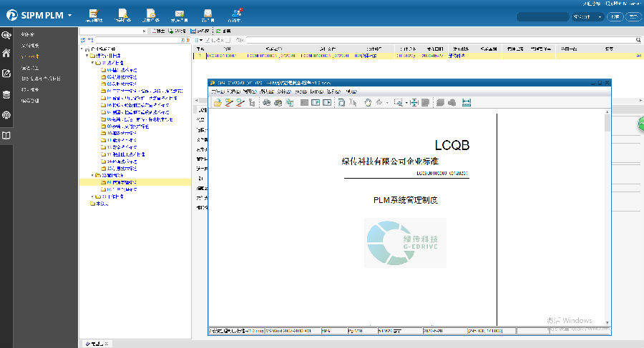The width and height of the screenshot is (644, 348).
Task: Click the open folder icon in viewer toolbar
Action: pos(218,103)
